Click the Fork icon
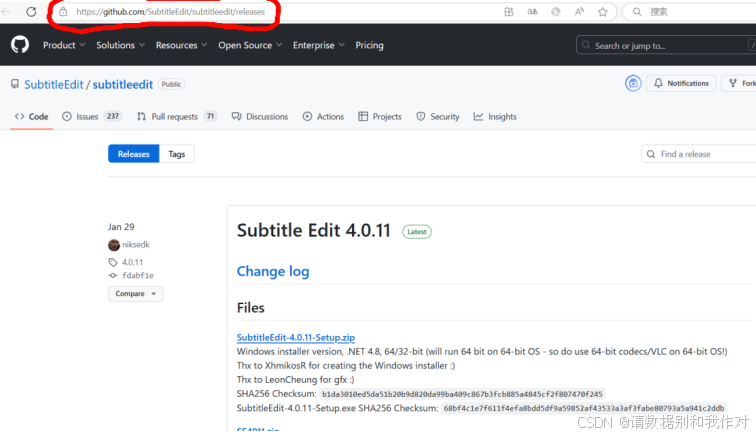Image resolution: width=756 pixels, height=436 pixels. click(733, 83)
